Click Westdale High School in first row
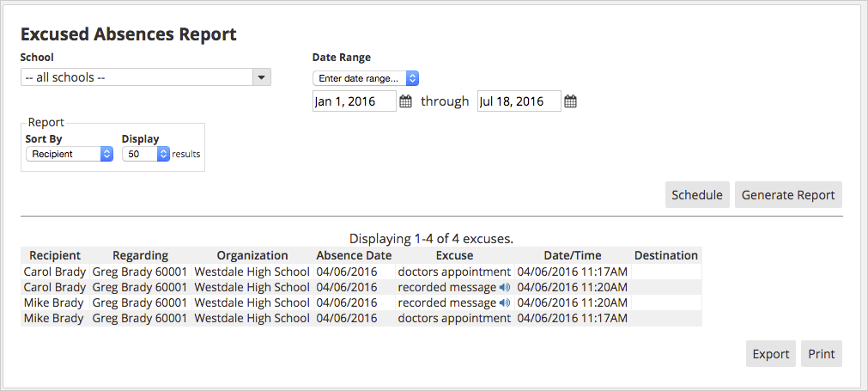868x391 pixels. click(252, 272)
